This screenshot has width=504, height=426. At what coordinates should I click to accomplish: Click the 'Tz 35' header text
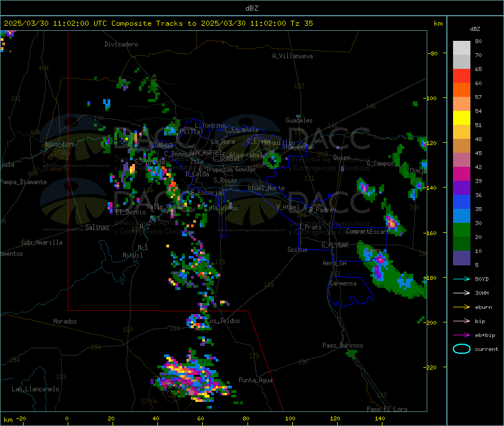(x=301, y=24)
